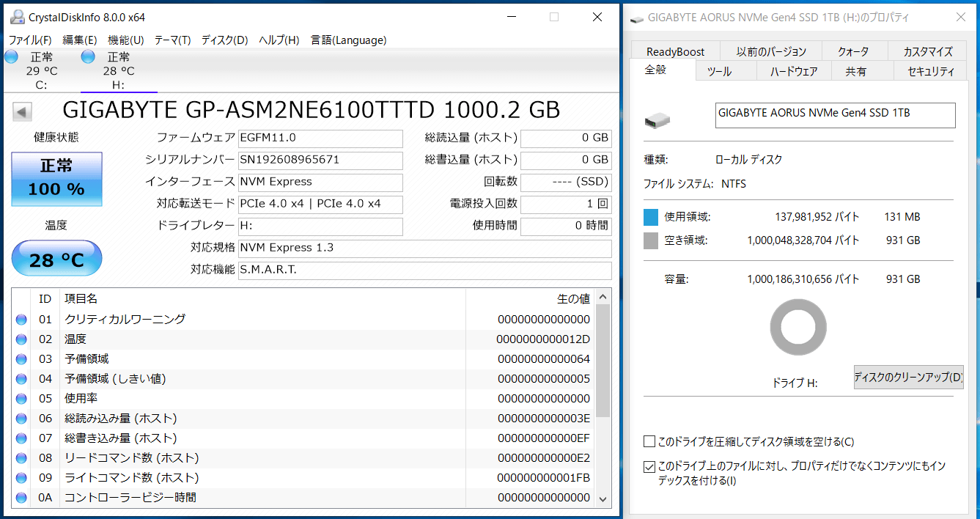Viewport: 980px width, 519px height.
Task: Click the status orb for the 使用率 row
Action: [21, 399]
